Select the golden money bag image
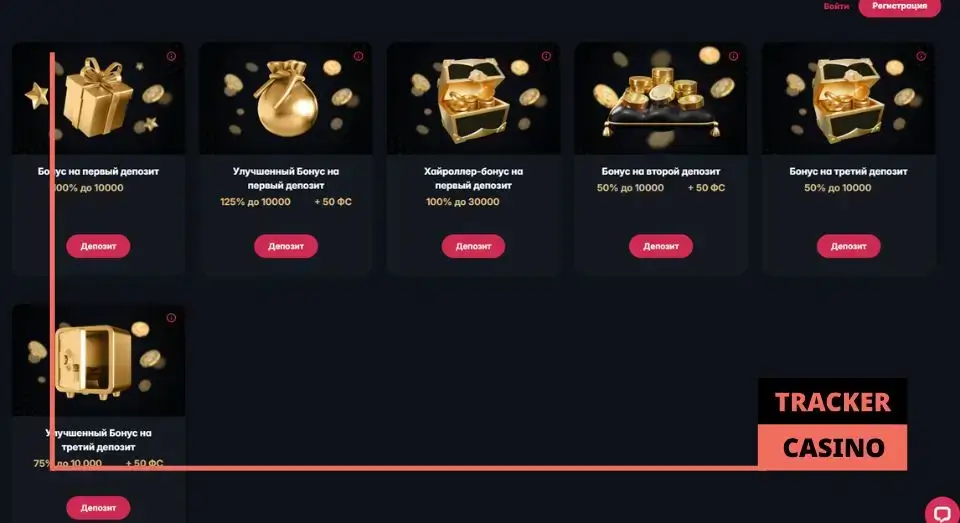The width and height of the screenshot is (960, 523). click(x=286, y=98)
